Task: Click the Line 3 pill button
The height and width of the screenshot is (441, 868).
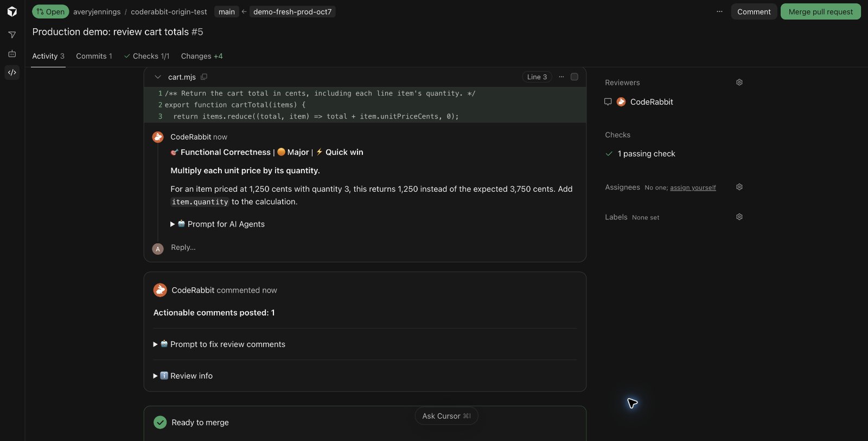Action: [x=537, y=77]
